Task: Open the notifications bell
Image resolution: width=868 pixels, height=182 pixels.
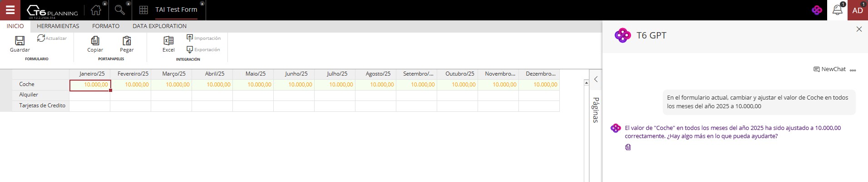Action: [x=838, y=10]
